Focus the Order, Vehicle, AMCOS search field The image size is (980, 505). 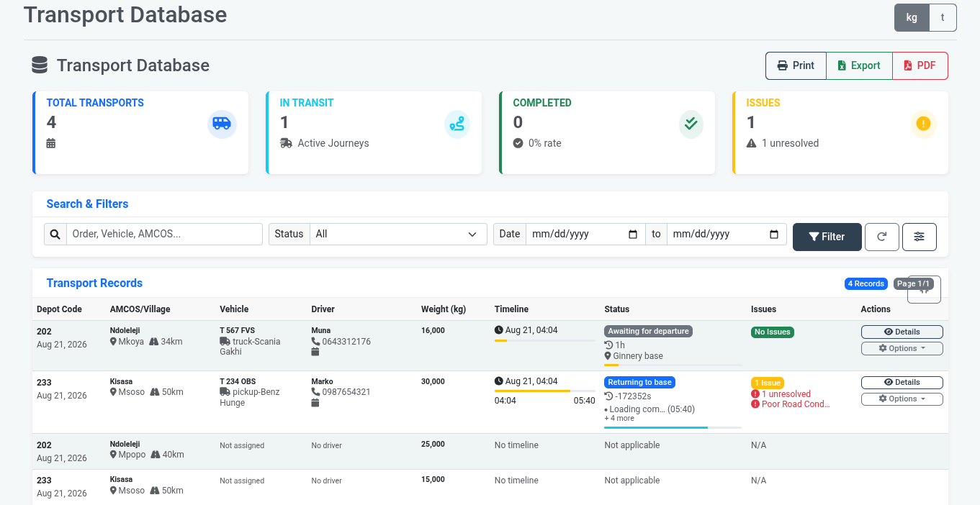coord(164,235)
